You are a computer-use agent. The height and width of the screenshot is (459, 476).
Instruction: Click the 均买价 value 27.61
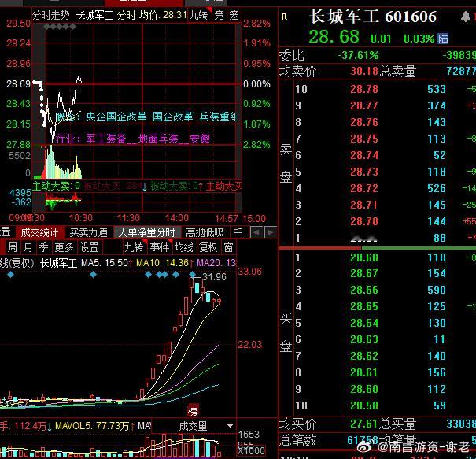click(x=364, y=424)
